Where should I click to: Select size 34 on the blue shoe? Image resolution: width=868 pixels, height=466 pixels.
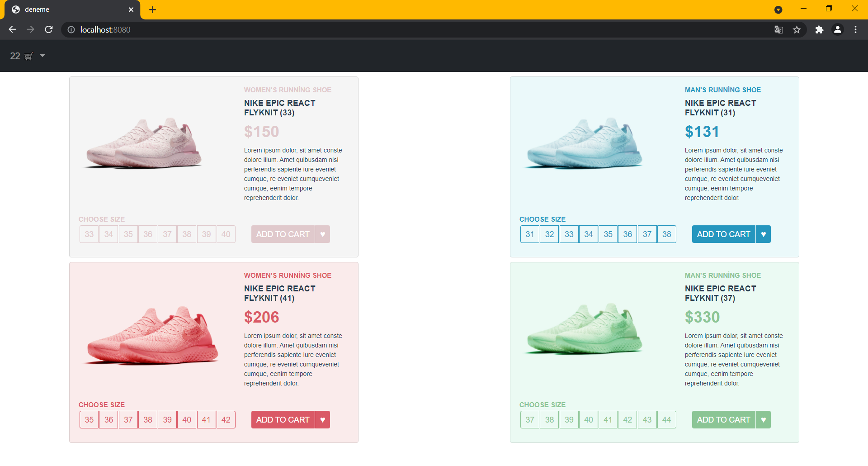pos(589,234)
